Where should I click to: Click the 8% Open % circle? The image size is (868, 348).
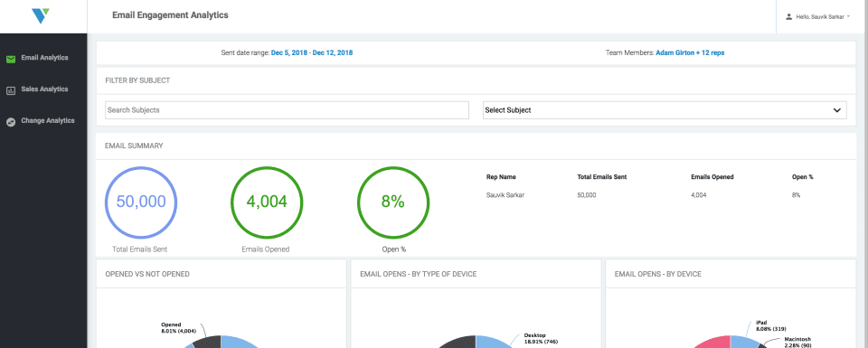click(x=393, y=202)
